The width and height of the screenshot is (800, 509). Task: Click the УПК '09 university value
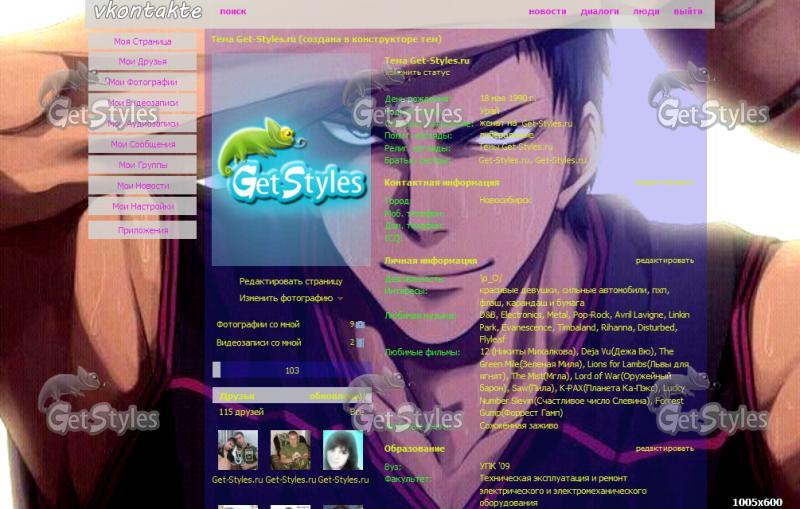point(494,466)
